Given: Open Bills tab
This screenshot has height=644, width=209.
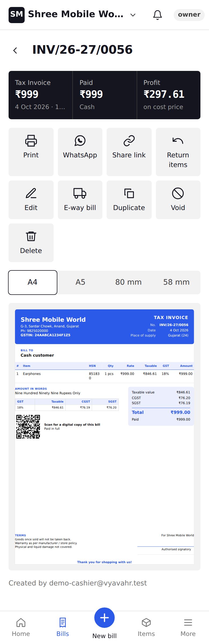Looking at the screenshot, I should 63,628.
